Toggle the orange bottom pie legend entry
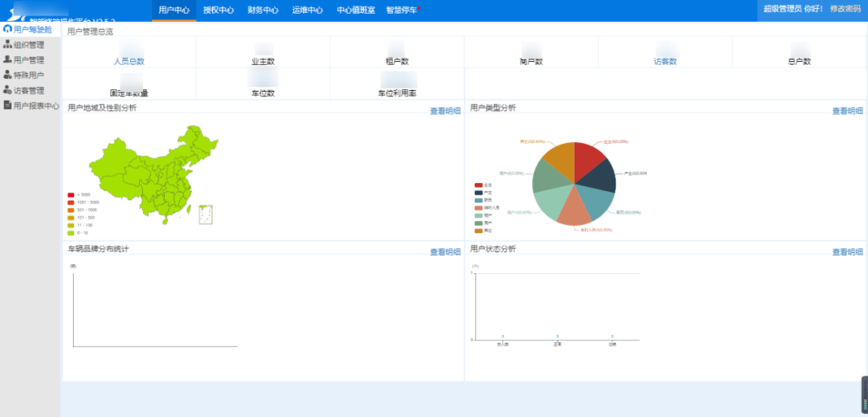Image resolution: width=868 pixels, height=417 pixels. [x=479, y=231]
